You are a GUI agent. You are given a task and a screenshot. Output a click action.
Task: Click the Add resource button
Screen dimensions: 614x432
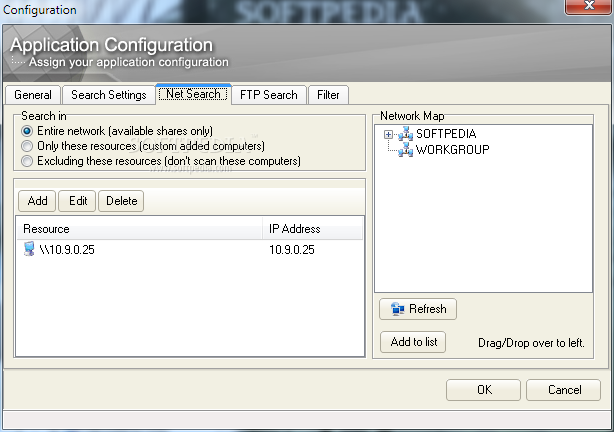(37, 201)
